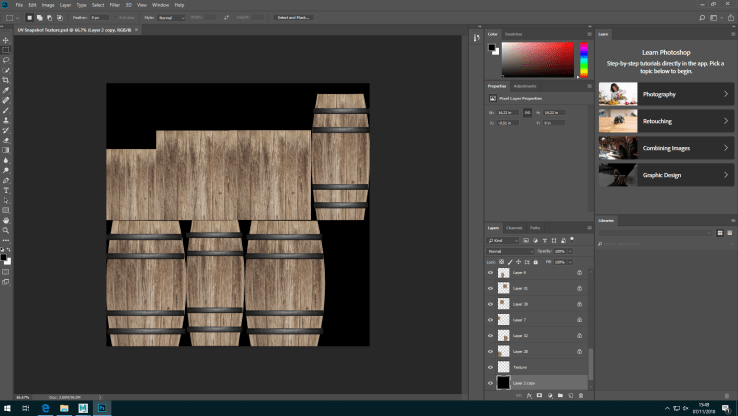Switch to the Swatches tab
The image size is (738, 416).
pyautogui.click(x=513, y=34)
